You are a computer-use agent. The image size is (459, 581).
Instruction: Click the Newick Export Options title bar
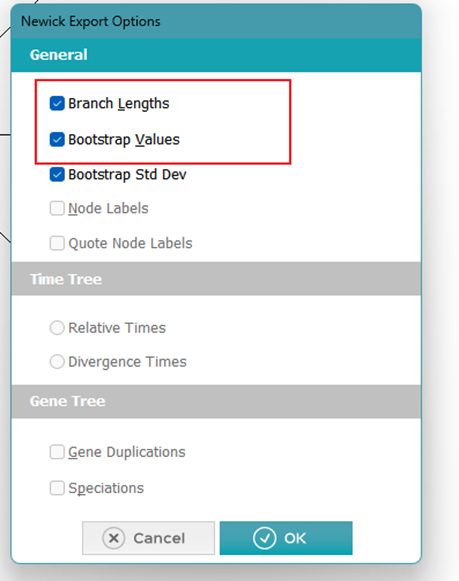216,21
